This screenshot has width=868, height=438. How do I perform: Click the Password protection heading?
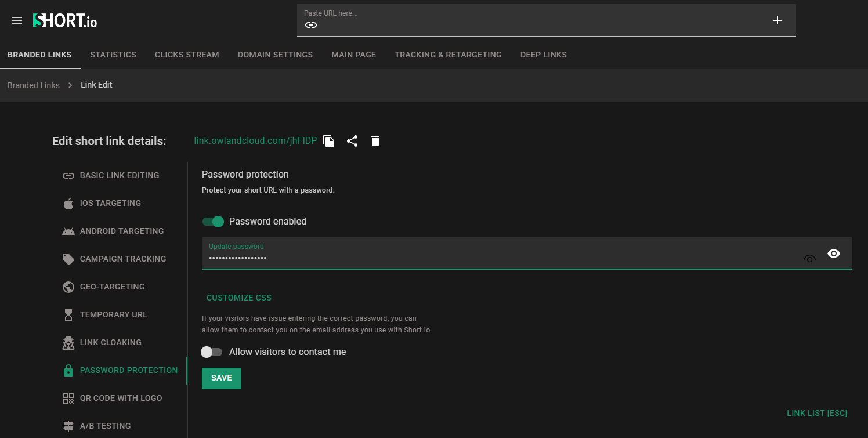click(245, 174)
